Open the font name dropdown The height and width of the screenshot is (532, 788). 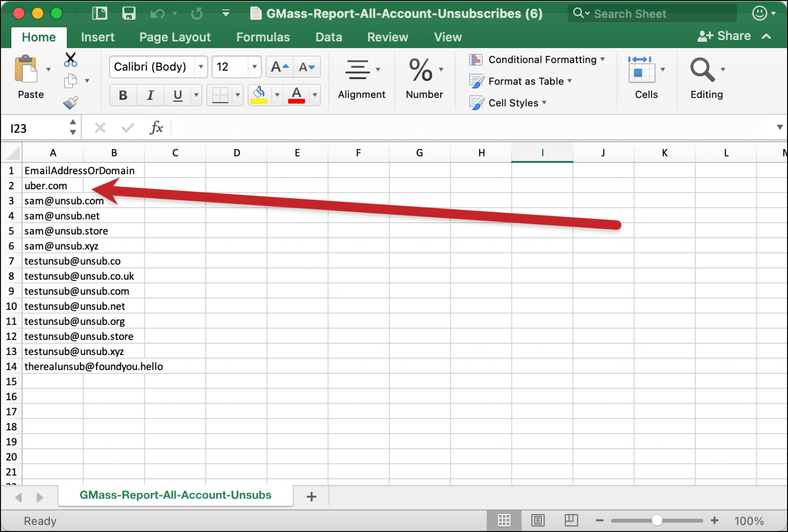[x=201, y=67]
